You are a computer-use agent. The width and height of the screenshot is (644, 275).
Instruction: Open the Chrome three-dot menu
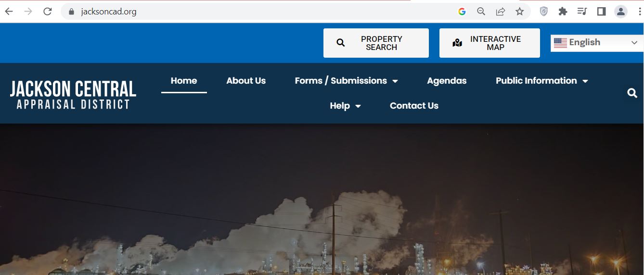point(640,12)
